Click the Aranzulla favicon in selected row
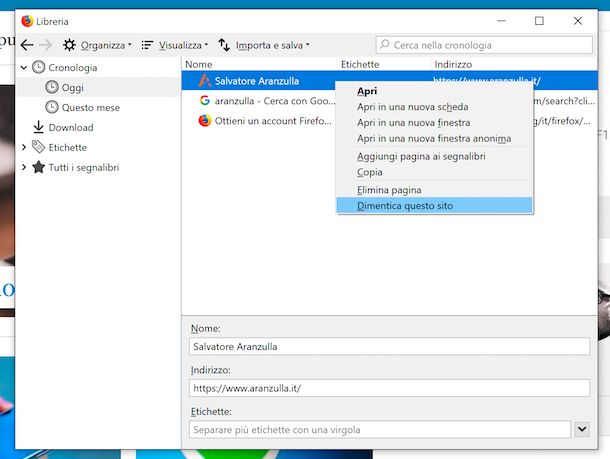 point(205,81)
